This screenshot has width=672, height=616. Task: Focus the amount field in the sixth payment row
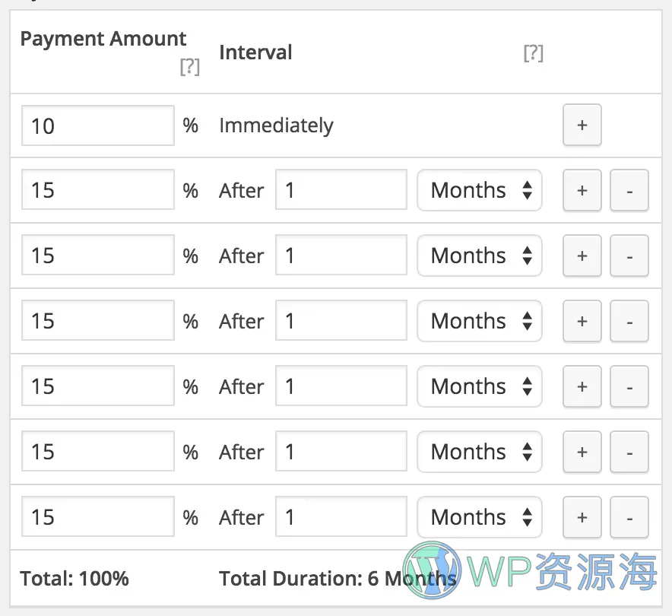click(x=98, y=451)
